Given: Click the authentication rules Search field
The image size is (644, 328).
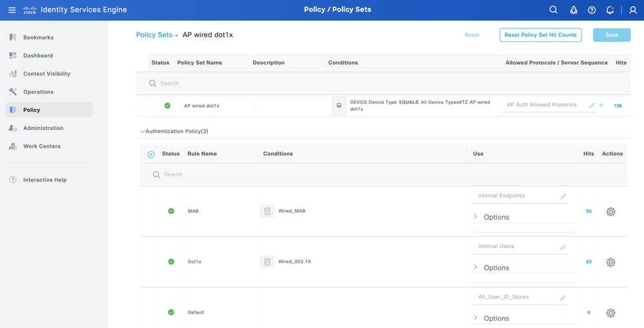Looking at the screenshot, I should pyautogui.click(x=383, y=174).
